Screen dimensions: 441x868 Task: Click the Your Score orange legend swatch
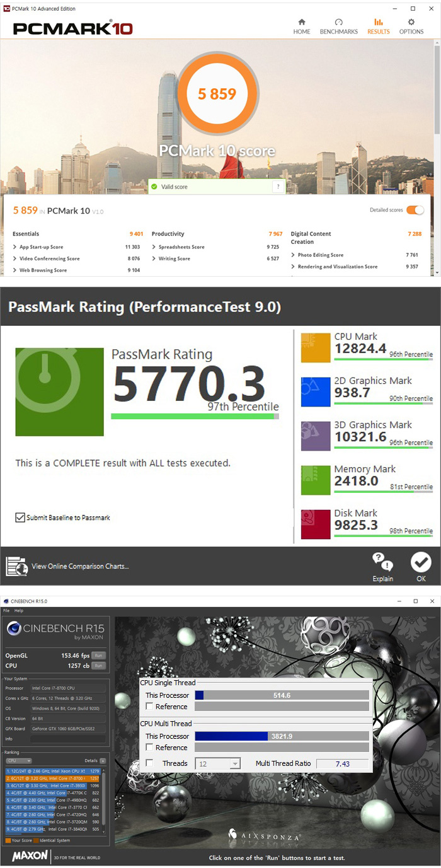click(x=8, y=840)
